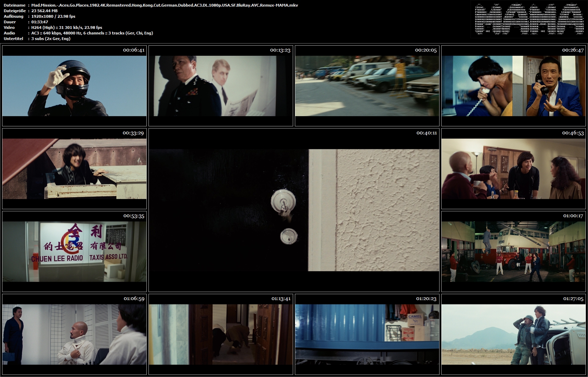Open the large door-lock thumbnail at 00:40:11
This screenshot has width=588, height=377.
pos(294,210)
